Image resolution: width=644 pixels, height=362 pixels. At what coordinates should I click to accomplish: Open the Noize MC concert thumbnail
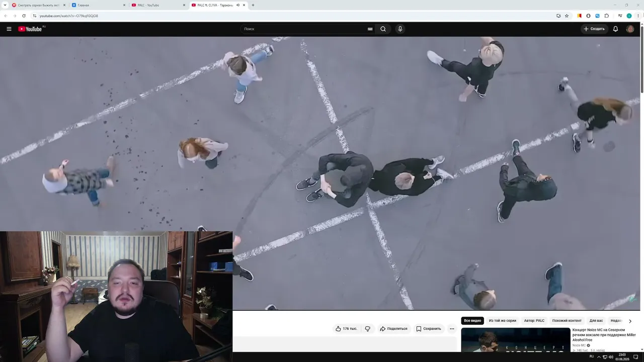(x=516, y=340)
